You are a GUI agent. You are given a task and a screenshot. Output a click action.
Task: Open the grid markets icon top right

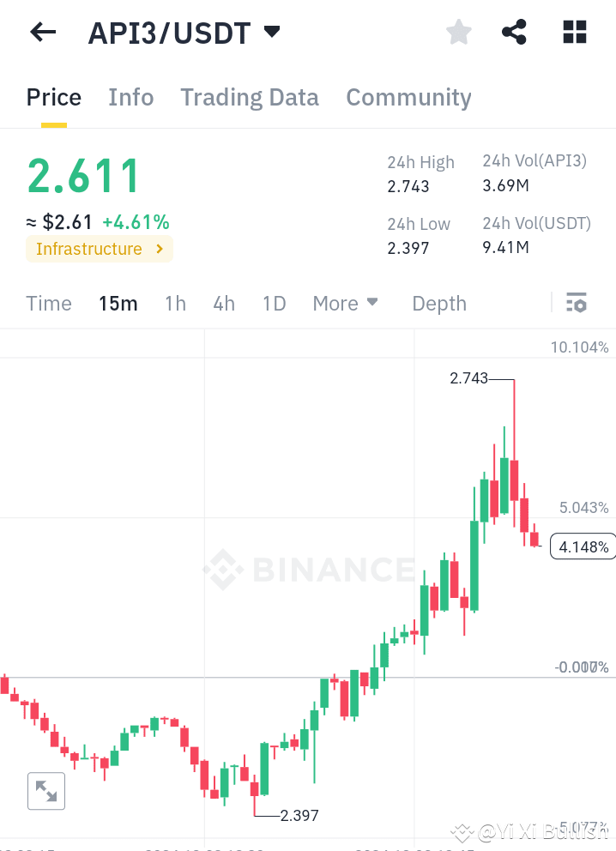click(x=573, y=32)
